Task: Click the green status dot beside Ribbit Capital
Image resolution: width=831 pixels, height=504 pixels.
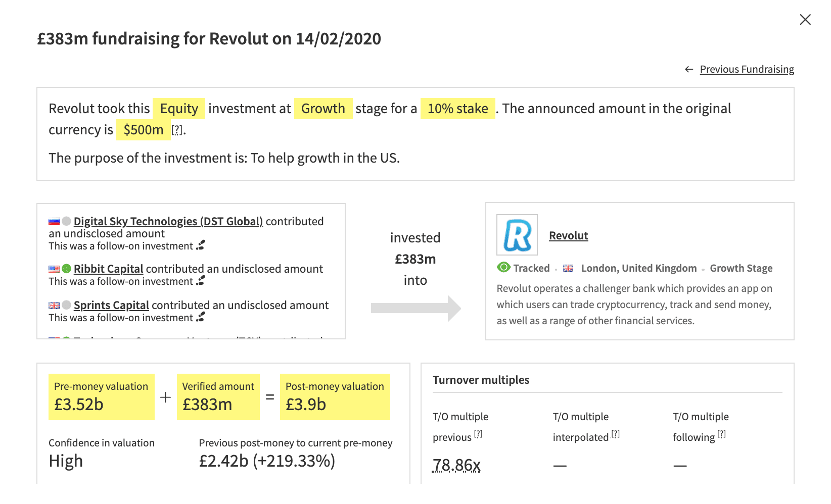Action: tap(66, 269)
